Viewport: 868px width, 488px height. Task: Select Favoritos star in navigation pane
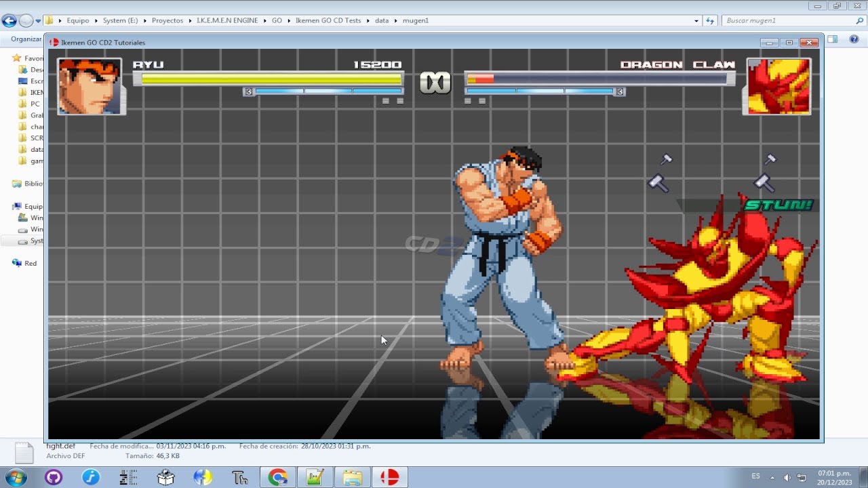[18, 58]
